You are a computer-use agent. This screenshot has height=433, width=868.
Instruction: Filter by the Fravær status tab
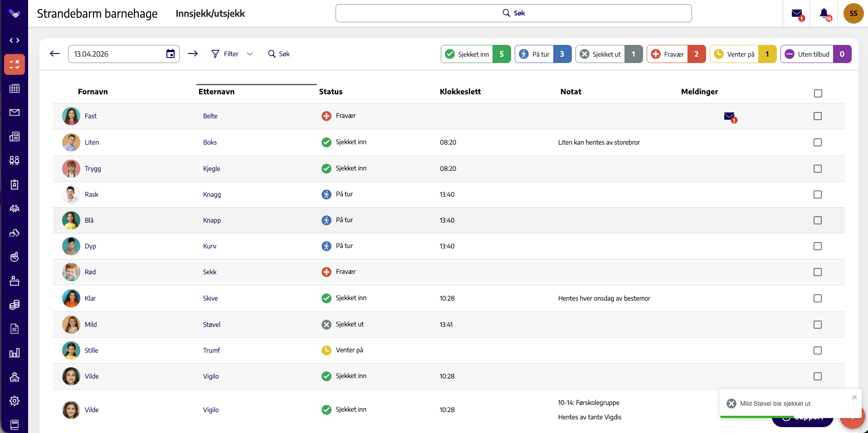pos(676,54)
